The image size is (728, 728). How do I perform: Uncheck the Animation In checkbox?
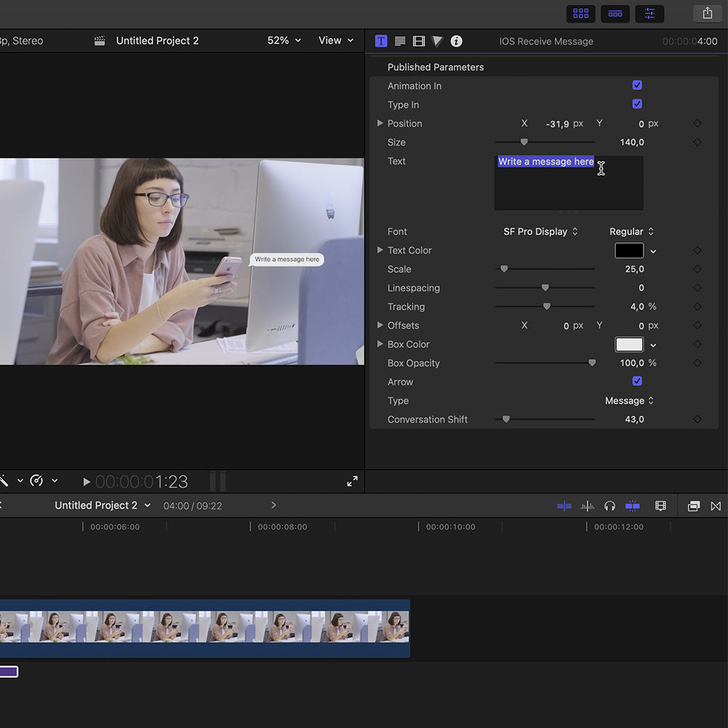(637, 85)
